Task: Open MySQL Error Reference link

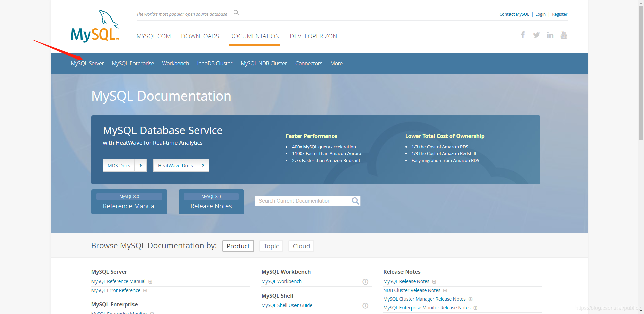Action: click(116, 291)
